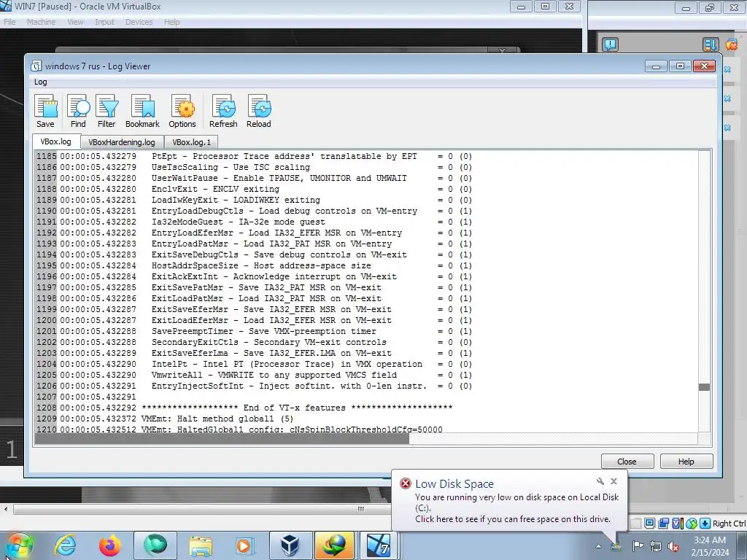Open the log viewer Options icon
Screen dimensions: 747x560
[182, 111]
